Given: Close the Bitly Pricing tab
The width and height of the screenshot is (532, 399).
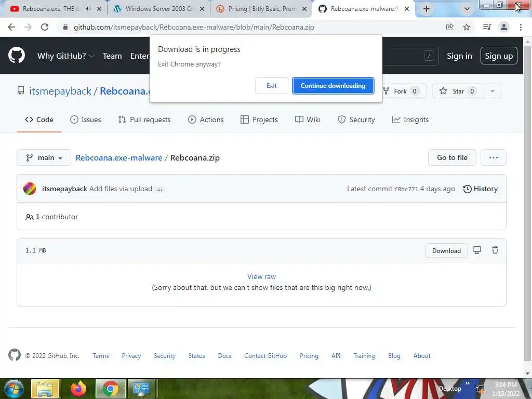Looking at the screenshot, I should point(304,9).
